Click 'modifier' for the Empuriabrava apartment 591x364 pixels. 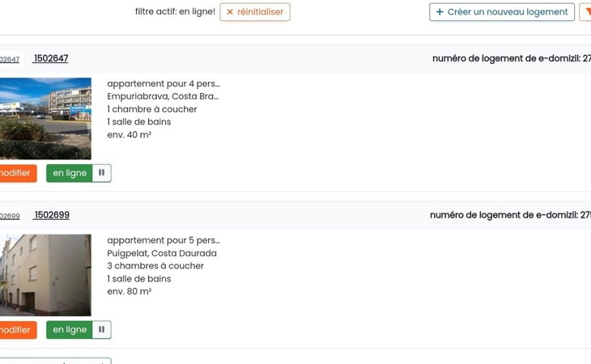coord(15,173)
